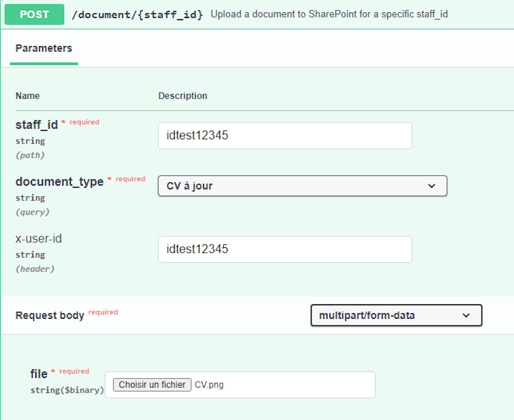Click the staff_id parameter name label

click(36, 125)
